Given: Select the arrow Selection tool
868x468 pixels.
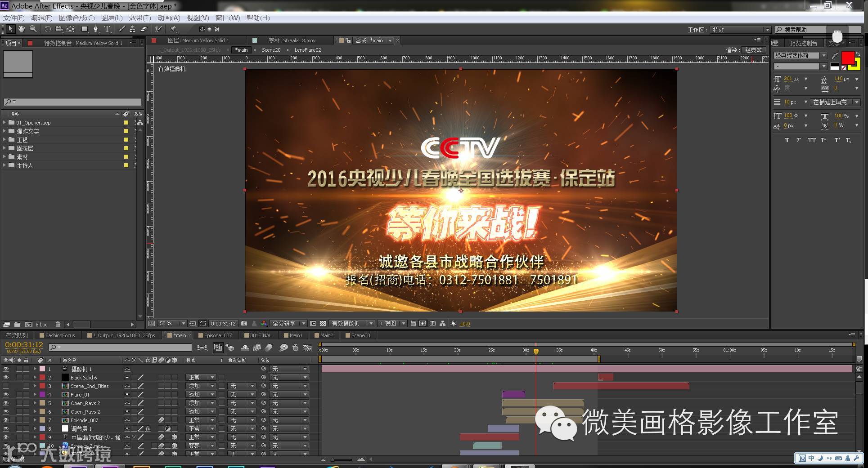Looking at the screenshot, I should coord(10,29).
